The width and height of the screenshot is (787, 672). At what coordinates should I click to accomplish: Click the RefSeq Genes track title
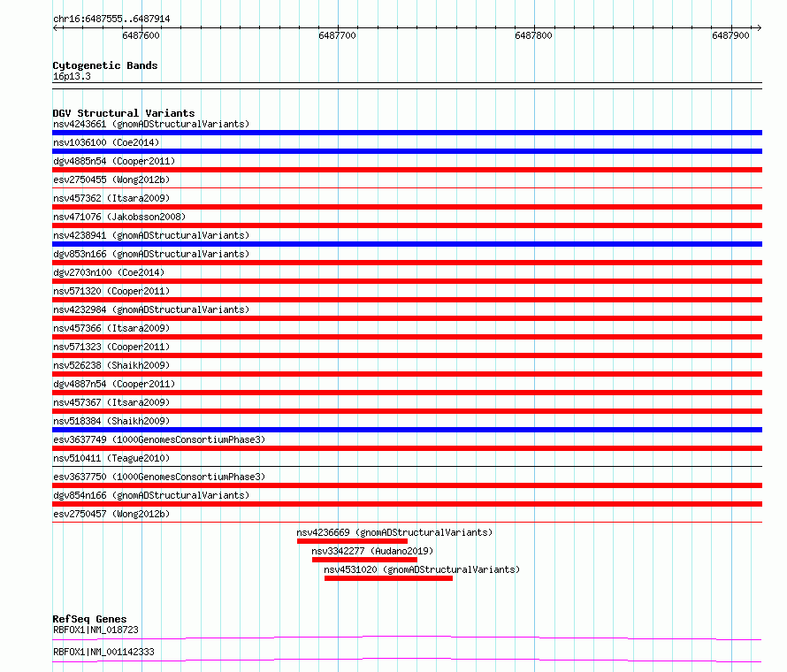tap(90, 619)
